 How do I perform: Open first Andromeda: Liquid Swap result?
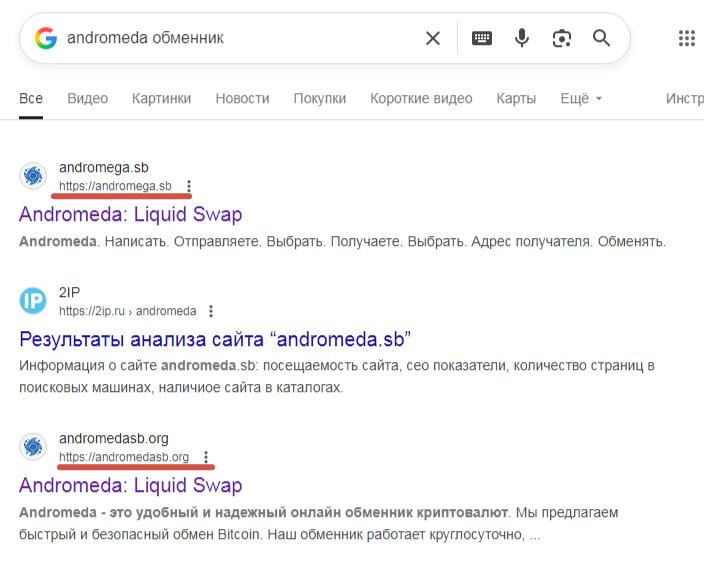[x=131, y=214]
